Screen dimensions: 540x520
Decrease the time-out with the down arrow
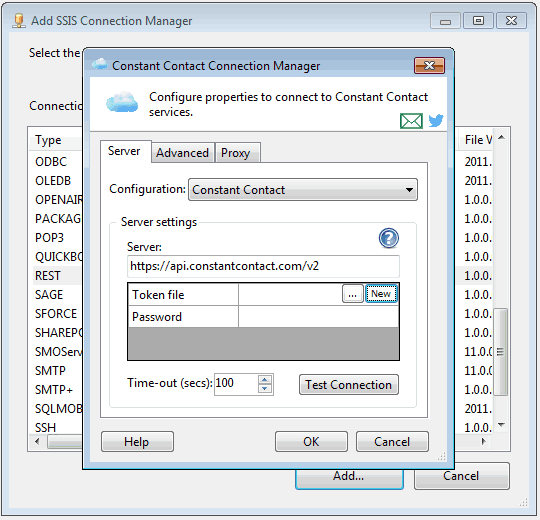[264, 389]
